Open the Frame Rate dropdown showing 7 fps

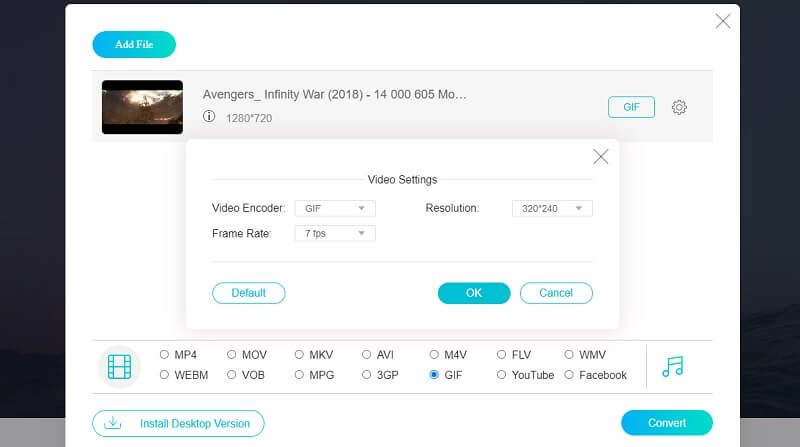tap(335, 233)
